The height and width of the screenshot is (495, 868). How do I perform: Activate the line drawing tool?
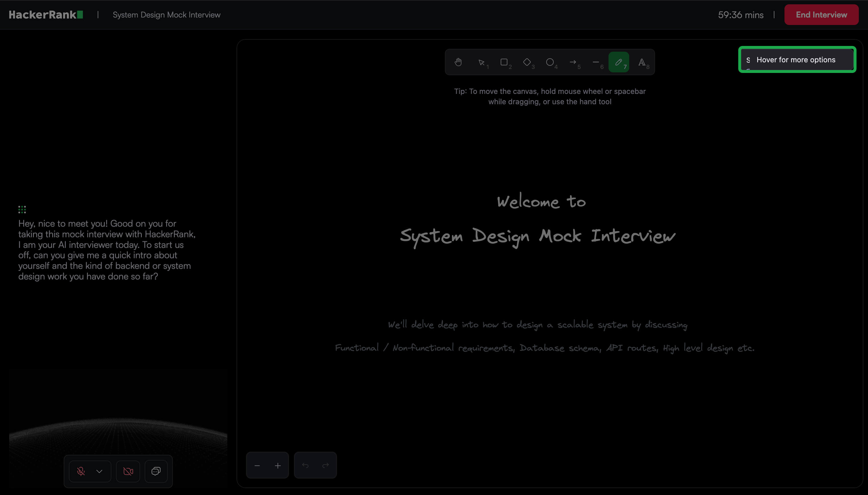click(x=596, y=62)
